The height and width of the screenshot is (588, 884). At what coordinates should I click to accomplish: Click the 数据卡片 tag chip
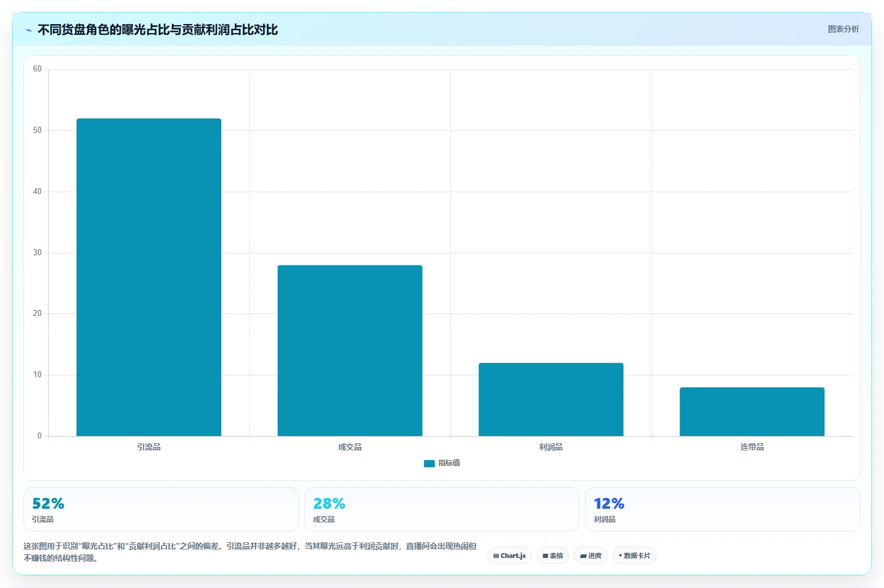coord(634,556)
